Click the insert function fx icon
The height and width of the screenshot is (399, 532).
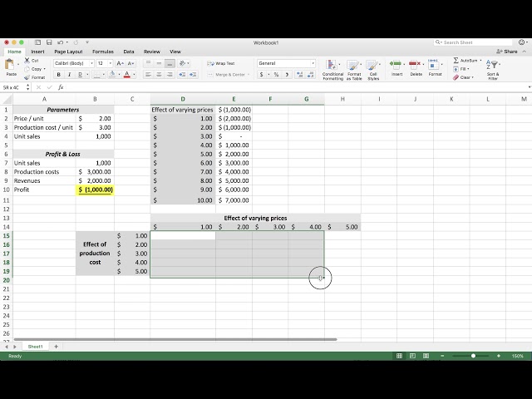pos(61,87)
